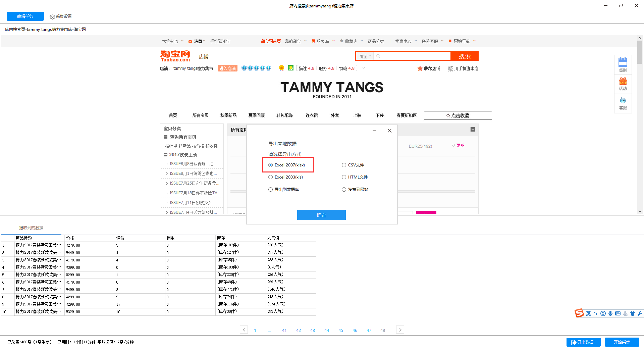Expand the 联系客服 dropdown
This screenshot has height=349, width=644.
[442, 41]
